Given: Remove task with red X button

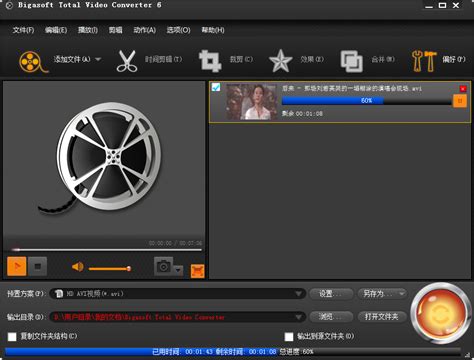Looking at the screenshot, I should pos(463,88).
